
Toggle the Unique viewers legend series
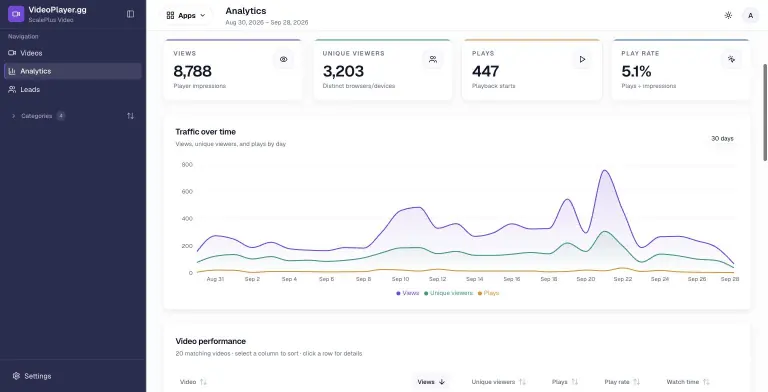pyautogui.click(x=449, y=293)
